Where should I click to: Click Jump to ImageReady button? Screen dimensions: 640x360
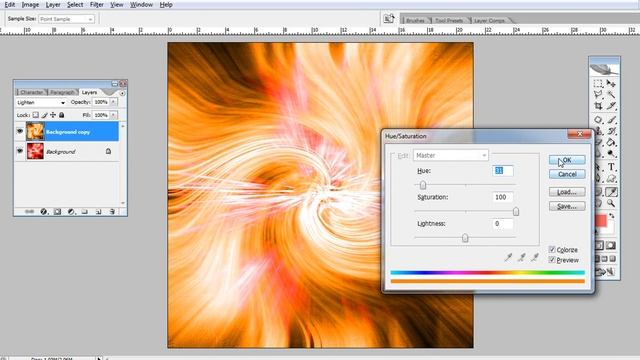point(604,271)
